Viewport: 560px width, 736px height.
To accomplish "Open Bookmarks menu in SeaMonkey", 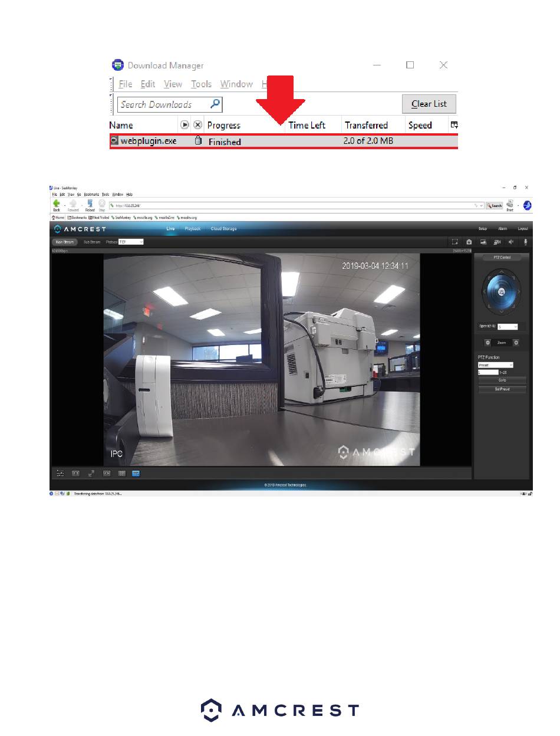I will (91, 194).
